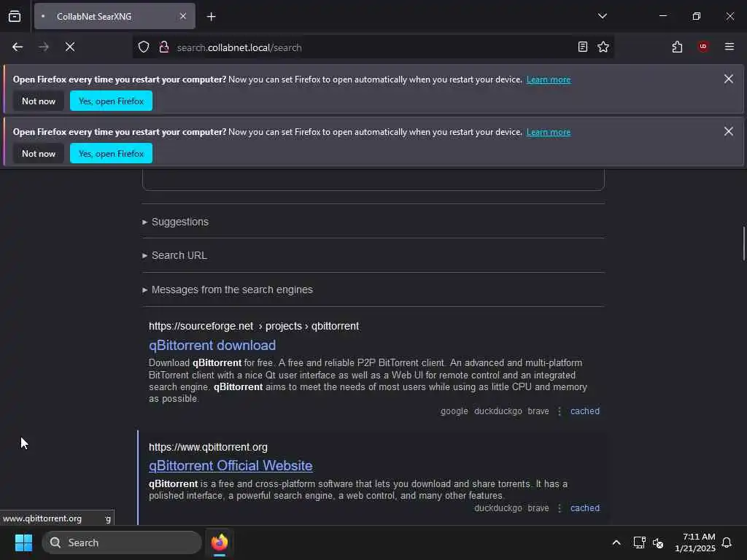Image resolution: width=747 pixels, height=560 pixels.
Task: Click Yes, open Firefox in second notification
Action: click(x=111, y=153)
